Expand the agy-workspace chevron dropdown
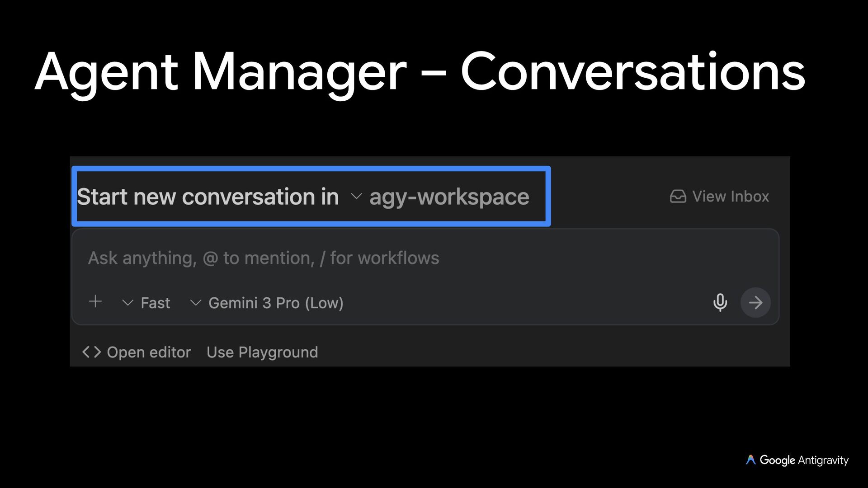This screenshot has width=868, height=488. click(356, 197)
